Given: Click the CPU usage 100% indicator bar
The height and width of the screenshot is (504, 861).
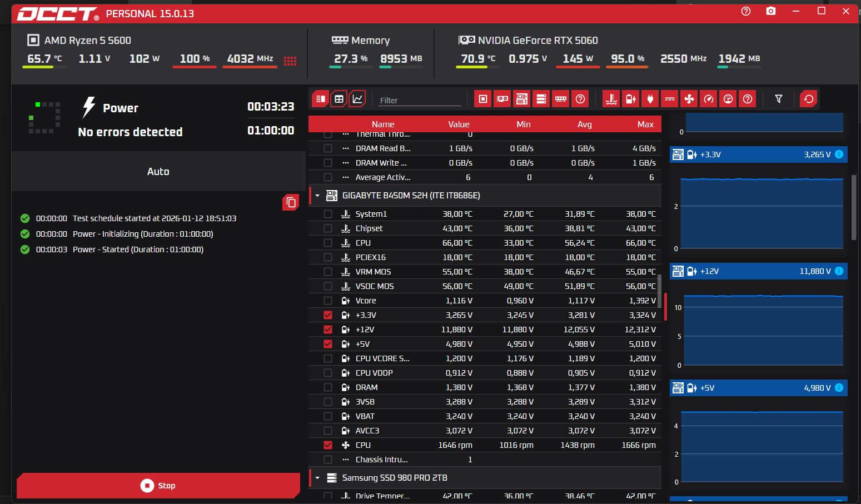Looking at the screenshot, I should (195, 67).
